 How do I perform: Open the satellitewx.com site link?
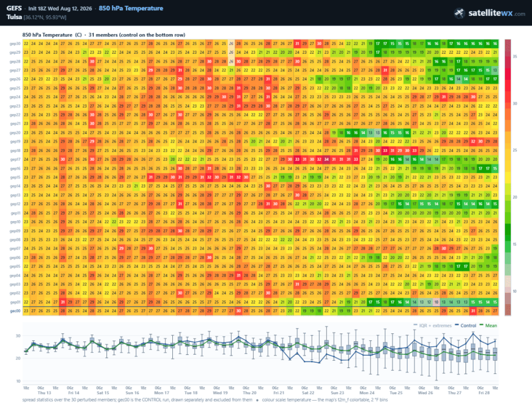coord(497,13)
